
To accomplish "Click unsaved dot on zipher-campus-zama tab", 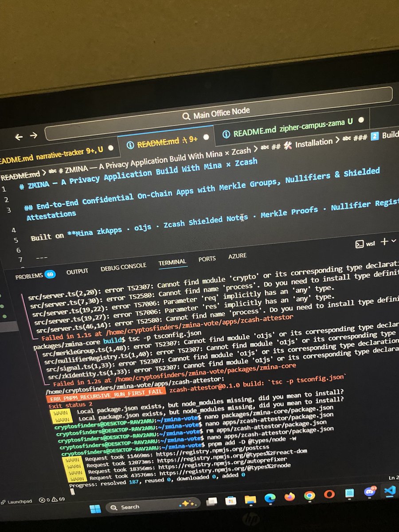I will (x=361, y=120).
